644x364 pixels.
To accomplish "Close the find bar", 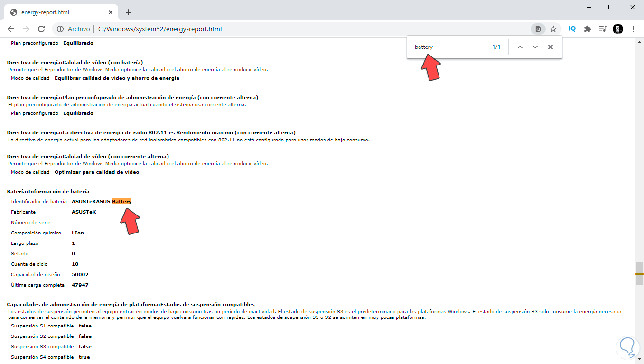I will tap(551, 47).
